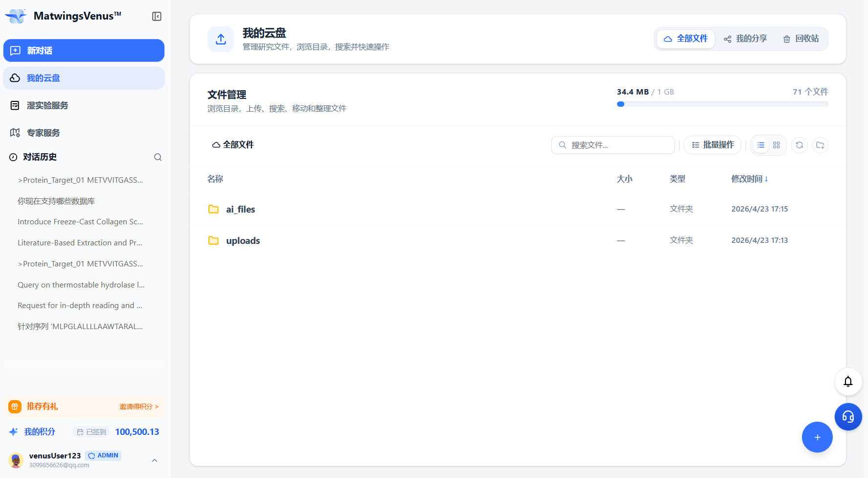Image resolution: width=868 pixels, height=478 pixels.
Task: Sort by 名称 column header
Action: pyautogui.click(x=215, y=179)
